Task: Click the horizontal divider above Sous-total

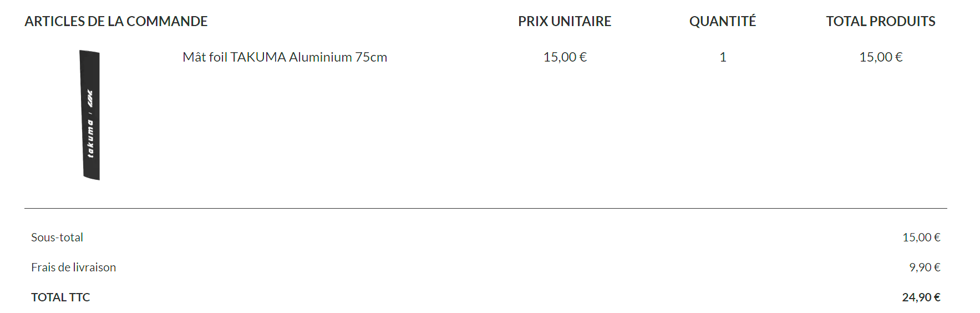Action: 485,208
